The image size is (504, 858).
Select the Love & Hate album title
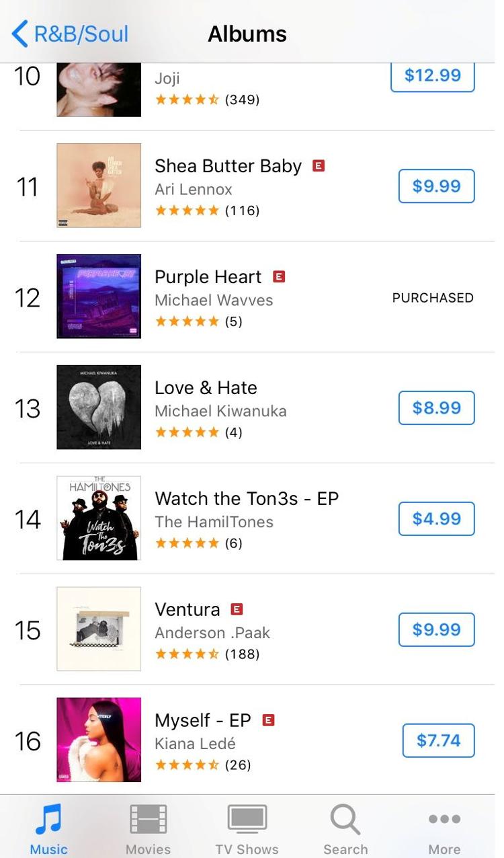click(206, 388)
